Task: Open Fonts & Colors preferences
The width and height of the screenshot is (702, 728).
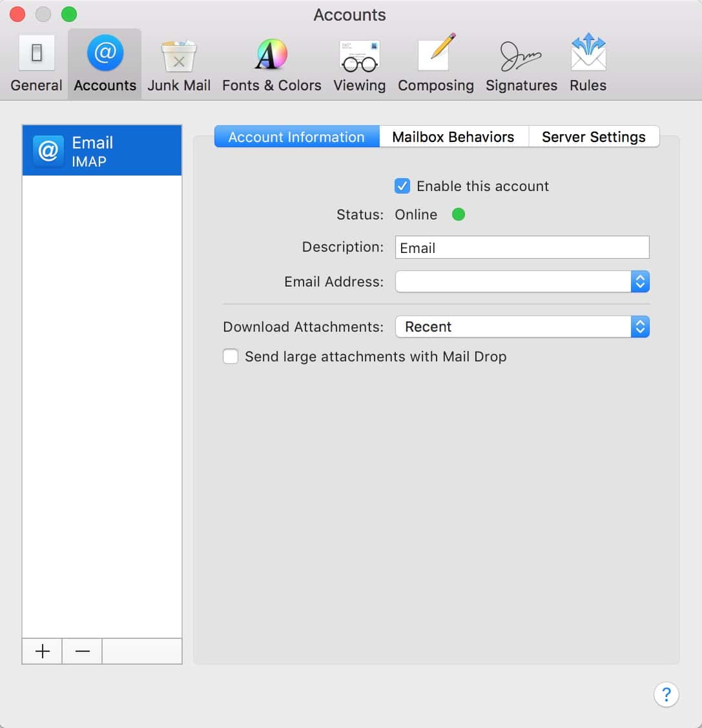Action: (x=271, y=65)
